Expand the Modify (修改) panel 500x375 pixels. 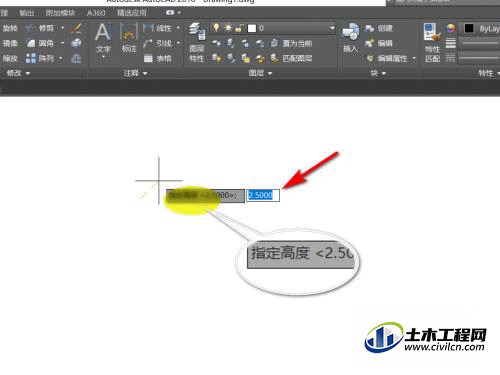pyautogui.click(x=18, y=73)
